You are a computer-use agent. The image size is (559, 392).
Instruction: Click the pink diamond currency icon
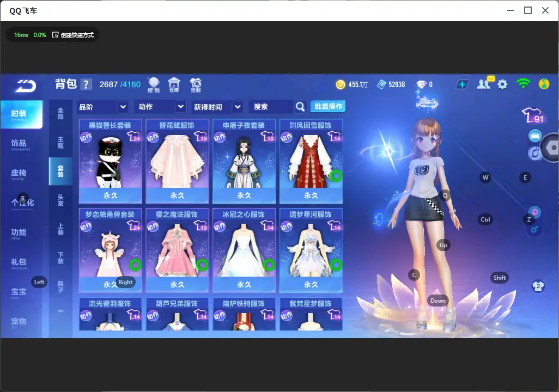point(421,84)
